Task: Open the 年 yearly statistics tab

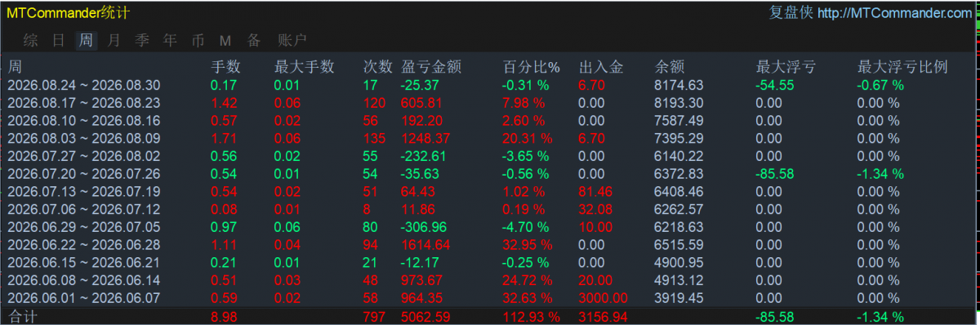Action: point(170,40)
